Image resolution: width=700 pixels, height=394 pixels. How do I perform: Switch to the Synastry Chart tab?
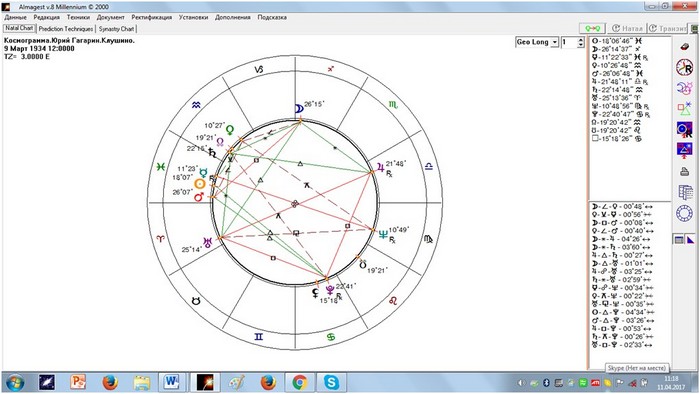[x=116, y=29]
